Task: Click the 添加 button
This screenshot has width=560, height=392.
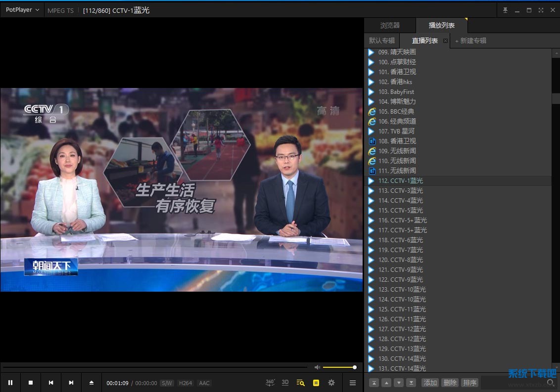Action: 430,383
